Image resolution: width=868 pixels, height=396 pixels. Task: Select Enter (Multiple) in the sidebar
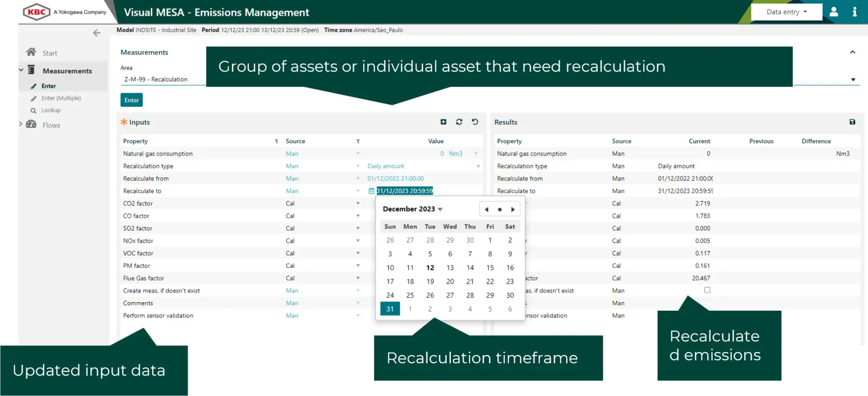tap(61, 98)
